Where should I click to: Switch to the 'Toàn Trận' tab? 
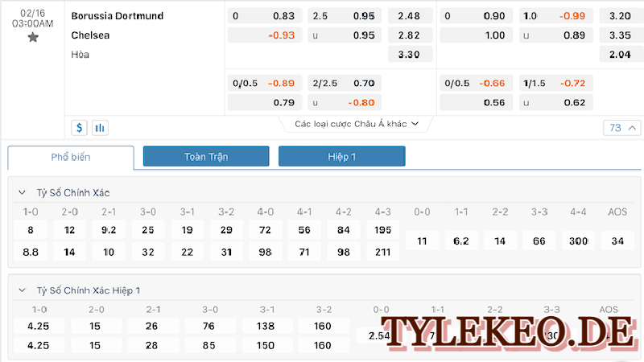point(206,156)
